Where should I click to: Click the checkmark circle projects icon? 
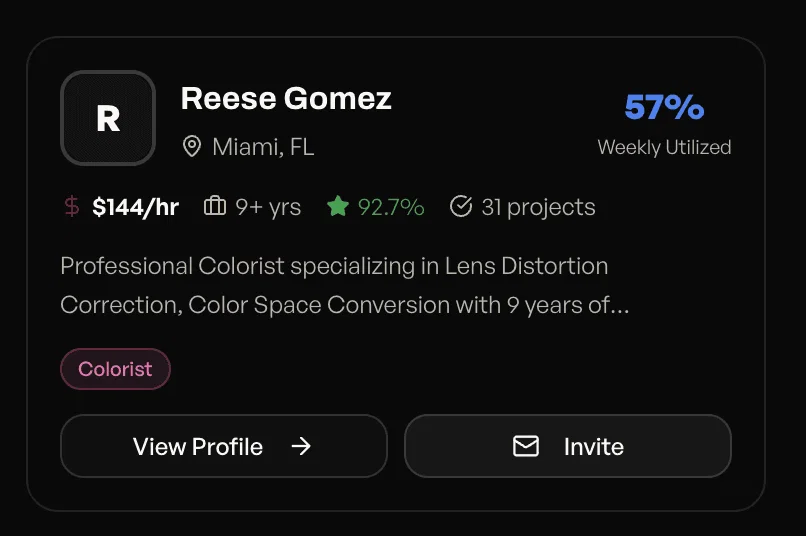[x=461, y=207]
